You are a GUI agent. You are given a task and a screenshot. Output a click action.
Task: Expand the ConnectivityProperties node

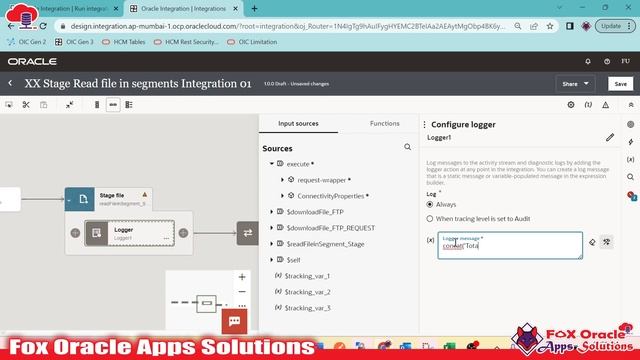[282, 196]
